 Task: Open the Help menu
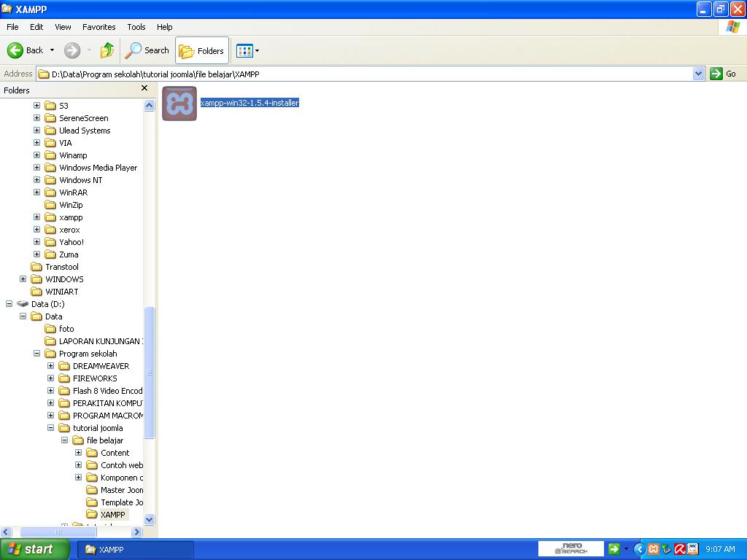164,27
